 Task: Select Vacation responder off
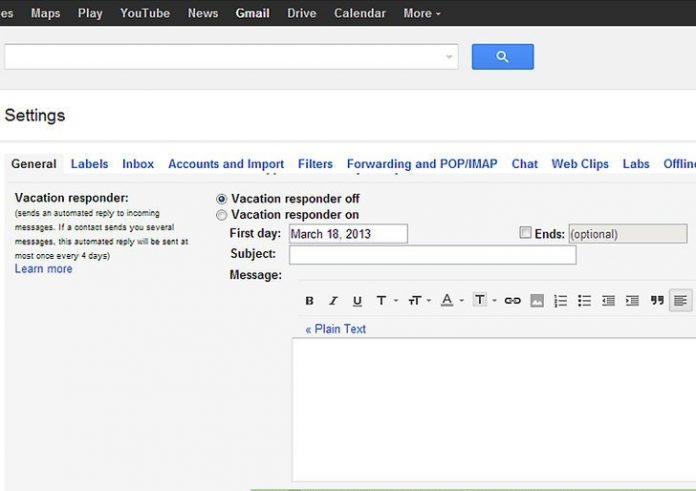pyautogui.click(x=222, y=199)
